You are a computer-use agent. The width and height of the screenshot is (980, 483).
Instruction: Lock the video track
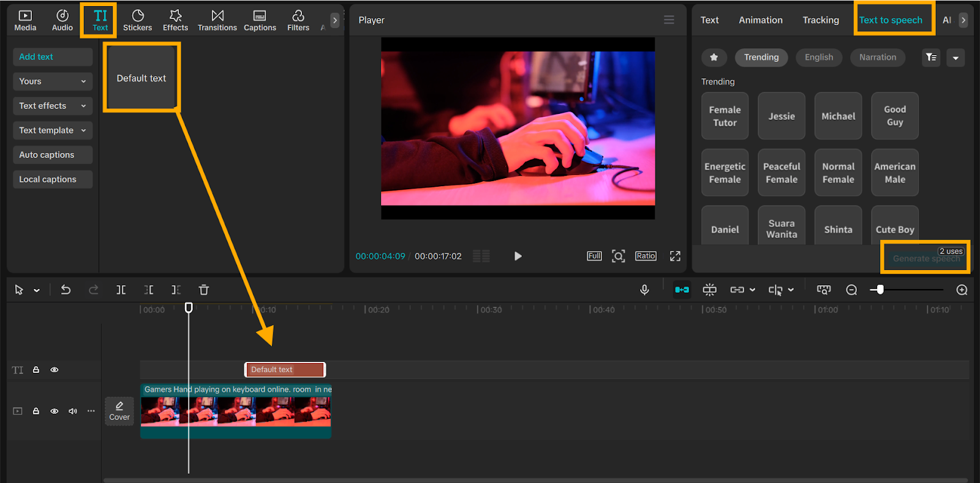[x=36, y=411]
